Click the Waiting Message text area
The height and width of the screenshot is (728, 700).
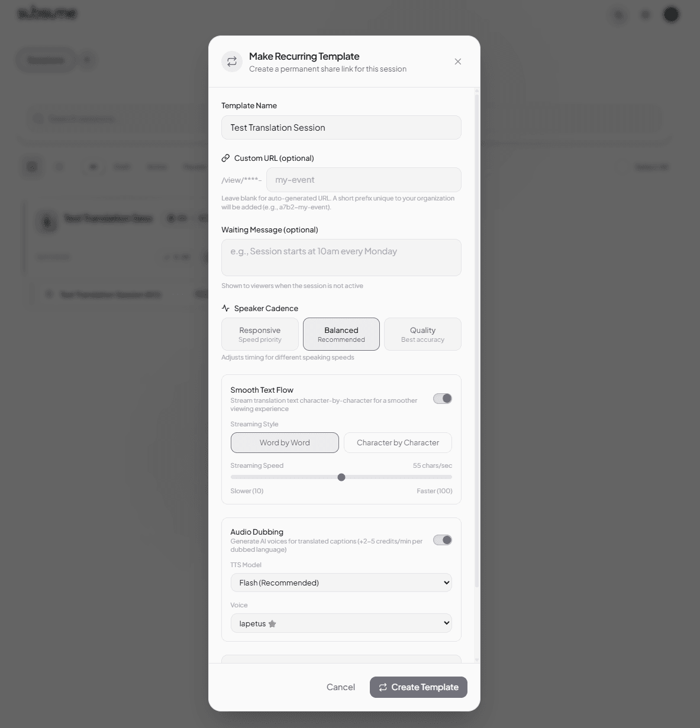(341, 257)
